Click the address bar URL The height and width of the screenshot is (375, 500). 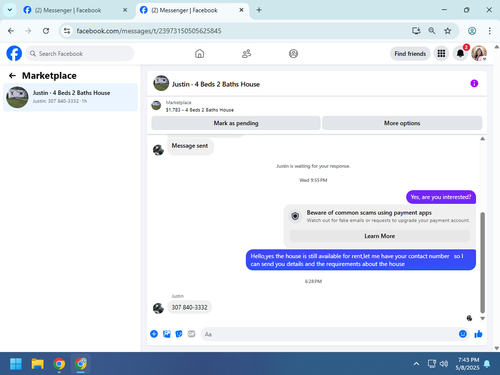click(149, 31)
